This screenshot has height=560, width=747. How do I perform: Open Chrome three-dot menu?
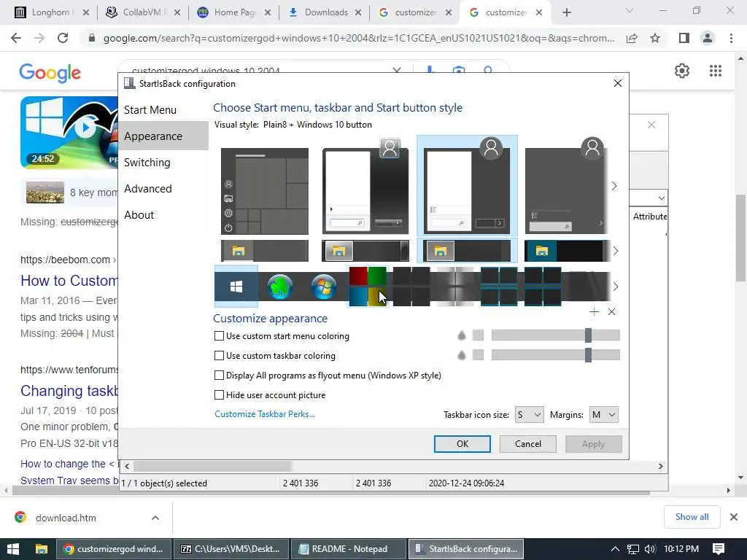click(x=731, y=38)
